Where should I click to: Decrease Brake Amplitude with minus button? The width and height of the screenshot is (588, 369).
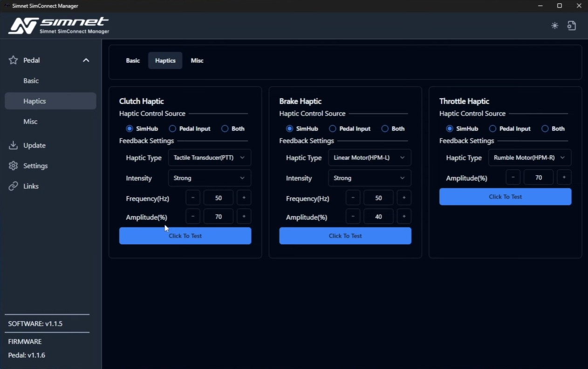point(353,217)
